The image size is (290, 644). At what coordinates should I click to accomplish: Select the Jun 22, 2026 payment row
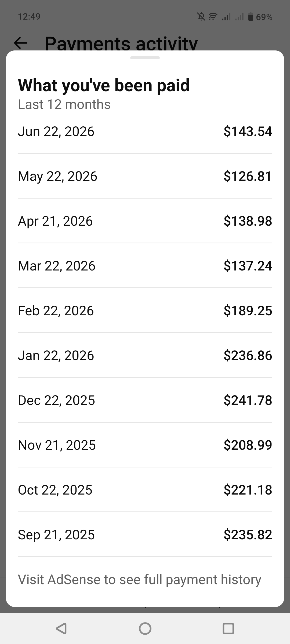(145, 131)
